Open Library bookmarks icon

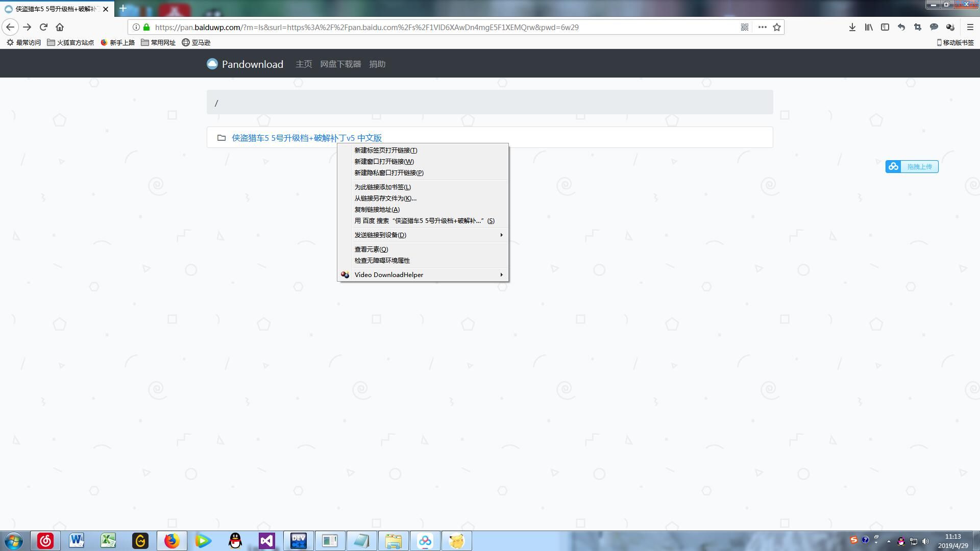click(x=869, y=27)
